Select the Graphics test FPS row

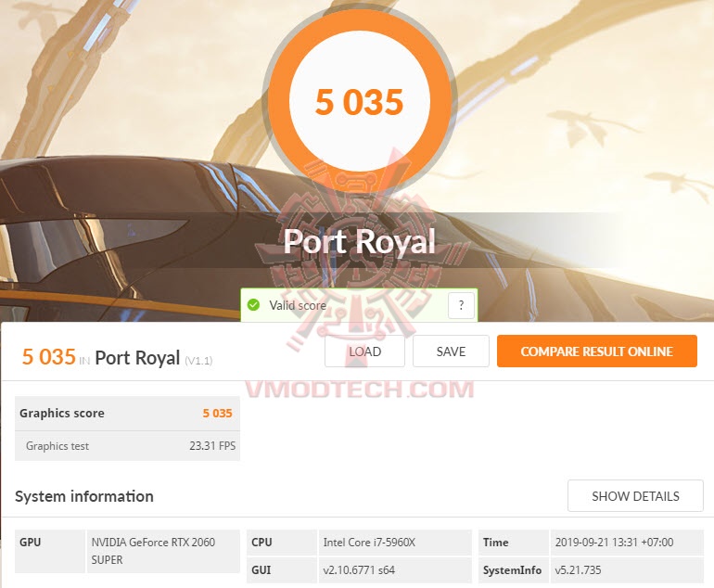point(127,446)
